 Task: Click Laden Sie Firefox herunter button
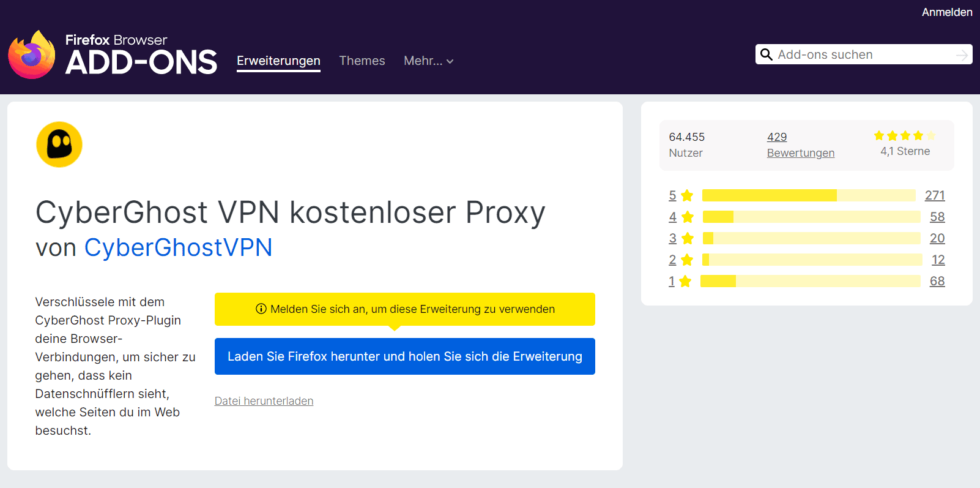click(405, 356)
